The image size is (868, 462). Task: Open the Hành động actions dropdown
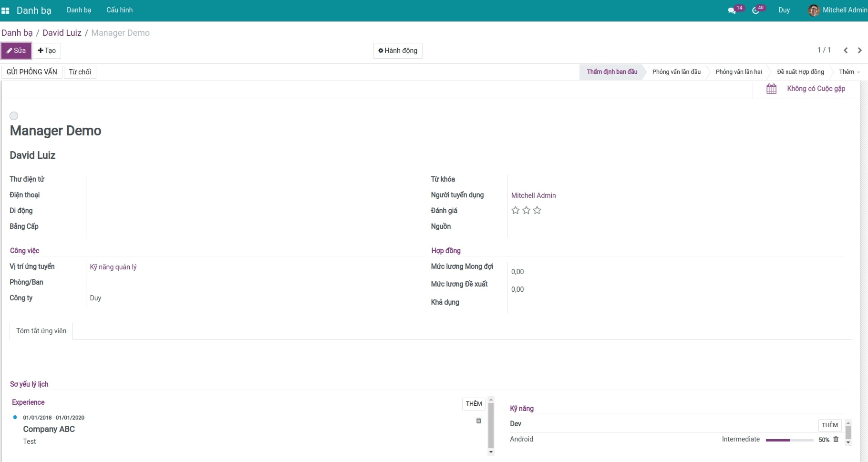point(398,51)
